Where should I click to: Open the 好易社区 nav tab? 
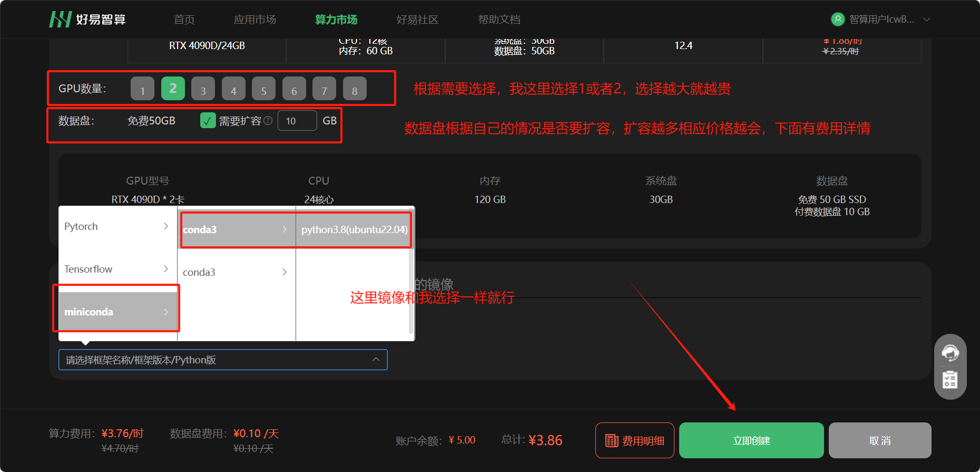point(417,20)
